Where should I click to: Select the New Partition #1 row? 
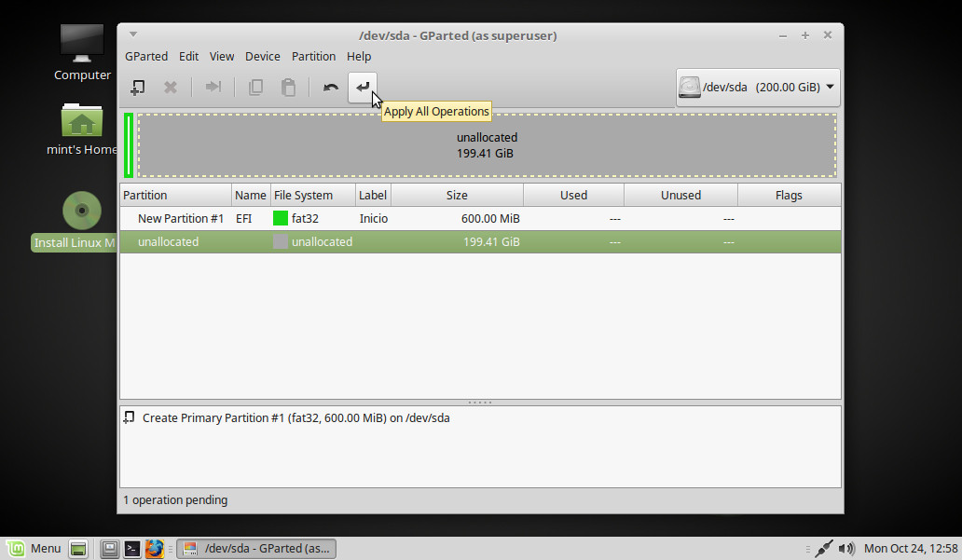tap(180, 219)
